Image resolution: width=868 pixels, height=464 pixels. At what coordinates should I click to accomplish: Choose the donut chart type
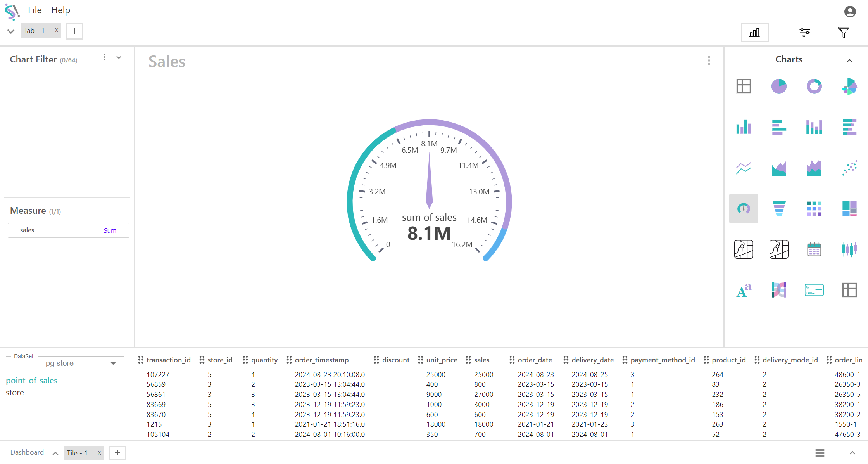[814, 86]
